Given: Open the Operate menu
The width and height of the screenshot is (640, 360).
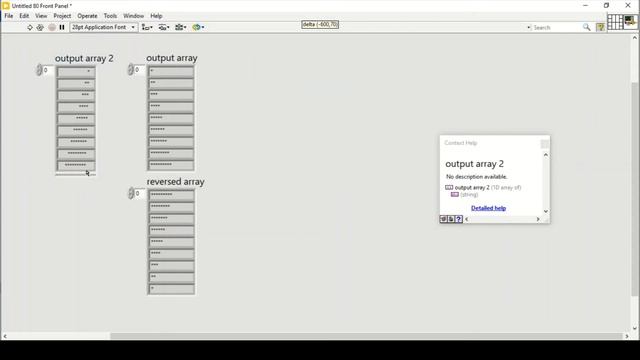Looking at the screenshot, I should click(x=87, y=16).
